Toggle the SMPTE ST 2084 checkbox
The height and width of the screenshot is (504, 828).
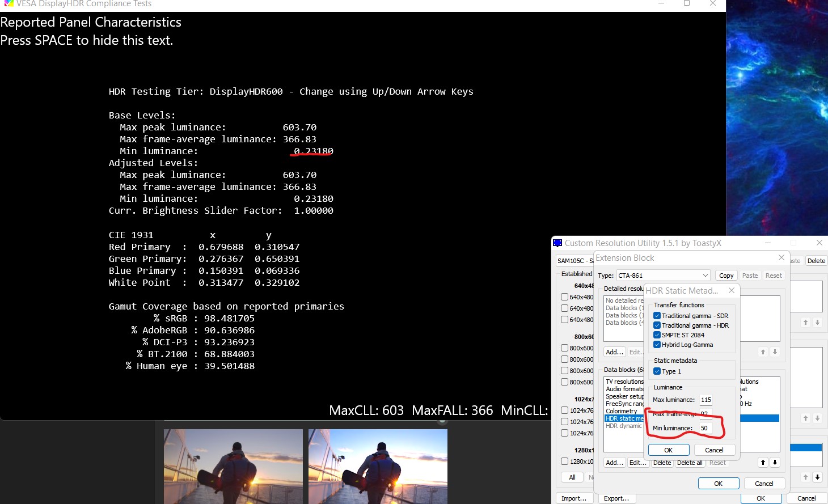(657, 335)
